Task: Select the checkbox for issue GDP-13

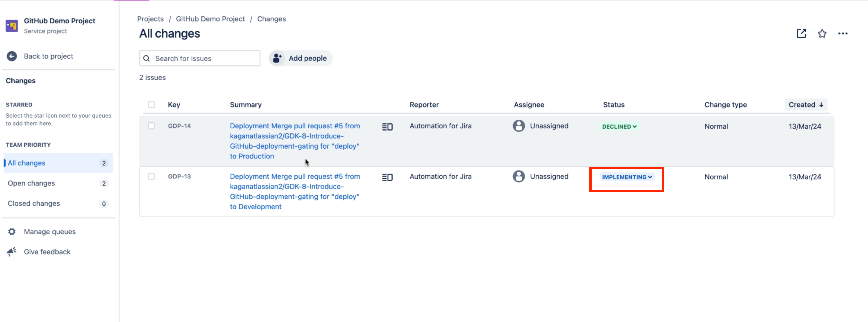Action: 151,176
